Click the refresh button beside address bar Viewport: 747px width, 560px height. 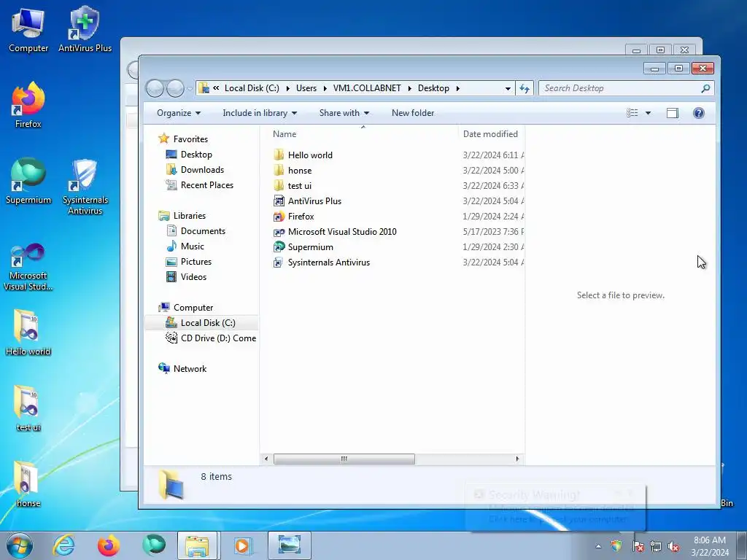click(525, 88)
